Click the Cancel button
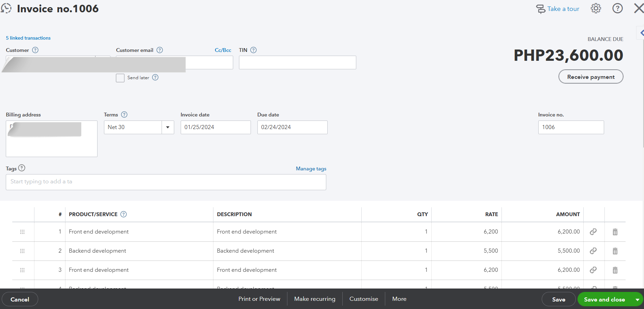The height and width of the screenshot is (309, 644). pyautogui.click(x=20, y=299)
